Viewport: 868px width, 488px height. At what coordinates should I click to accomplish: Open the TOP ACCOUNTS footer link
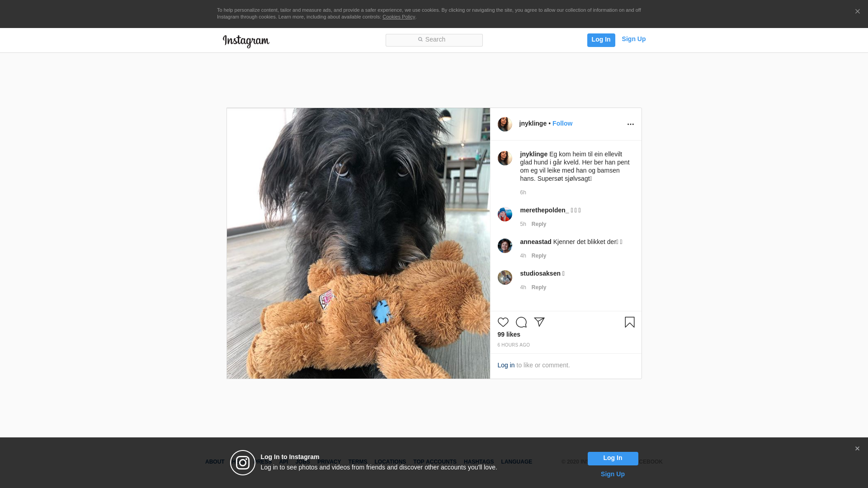(x=434, y=462)
